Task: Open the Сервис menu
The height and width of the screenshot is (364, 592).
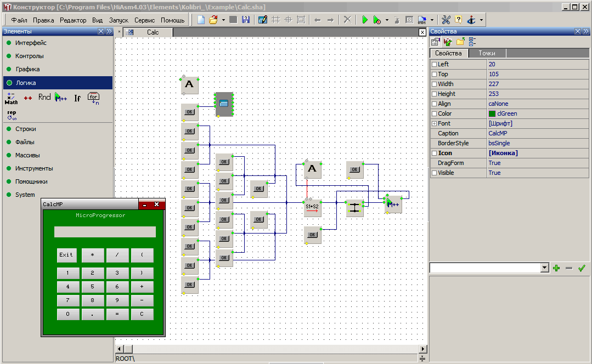Action: (x=144, y=20)
